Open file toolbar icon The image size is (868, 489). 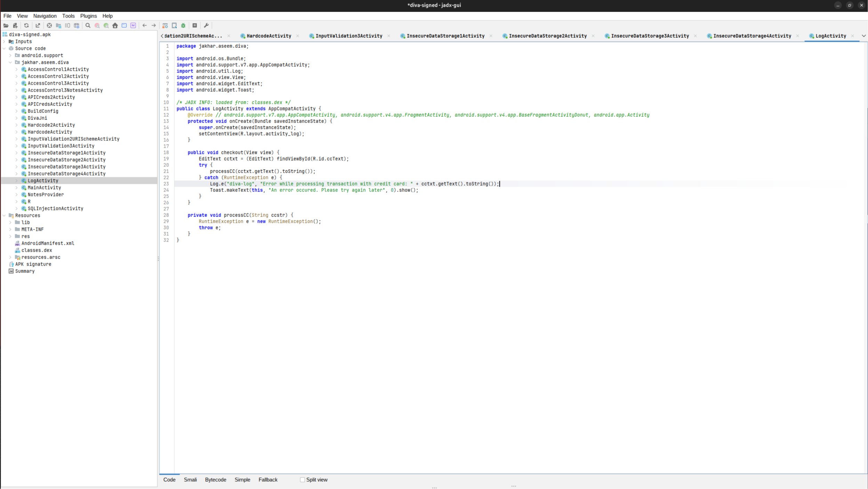pyautogui.click(x=6, y=25)
